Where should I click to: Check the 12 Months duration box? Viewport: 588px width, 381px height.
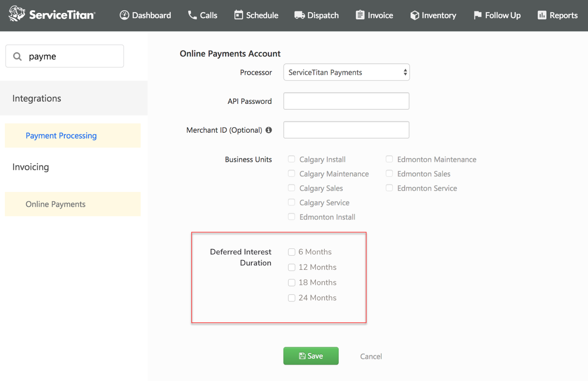[292, 267]
